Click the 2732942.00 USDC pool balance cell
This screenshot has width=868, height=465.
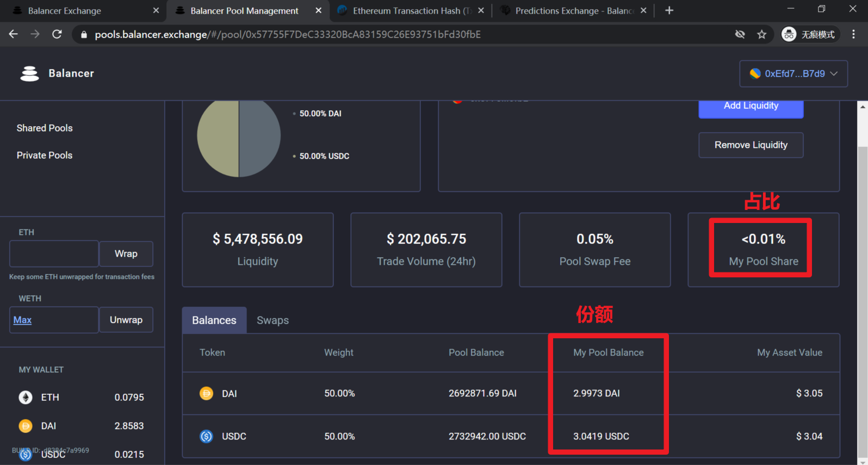[487, 436]
